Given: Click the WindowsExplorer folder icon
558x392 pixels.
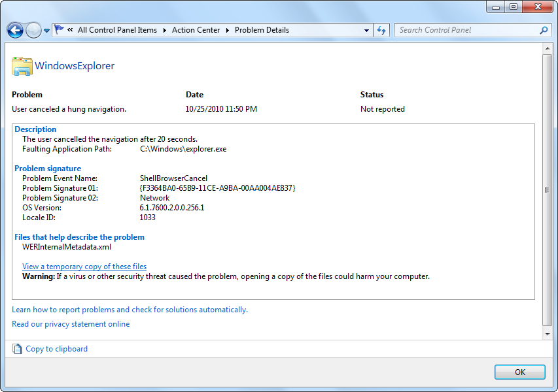Looking at the screenshot, I should pos(22,66).
